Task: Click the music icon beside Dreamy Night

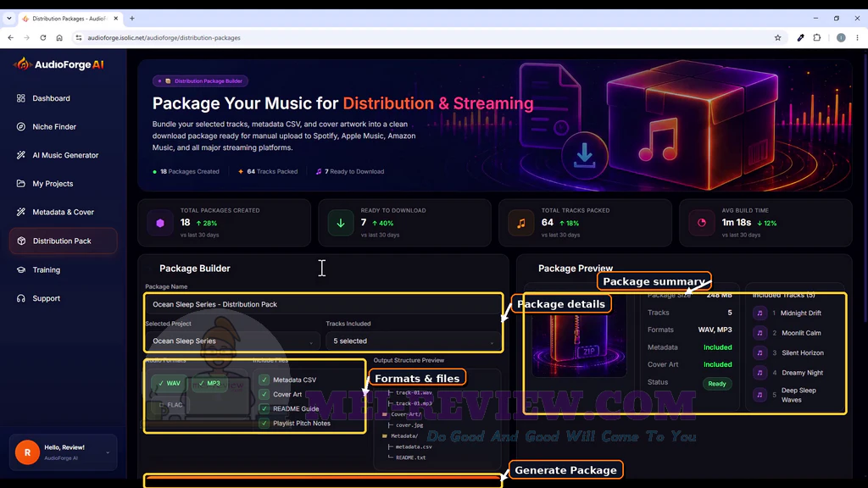Action: [x=759, y=373]
